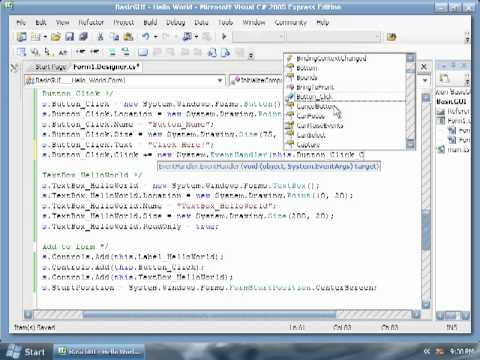Open the Community menu
The width and height of the screenshot is (480, 360).
(x=290, y=22)
